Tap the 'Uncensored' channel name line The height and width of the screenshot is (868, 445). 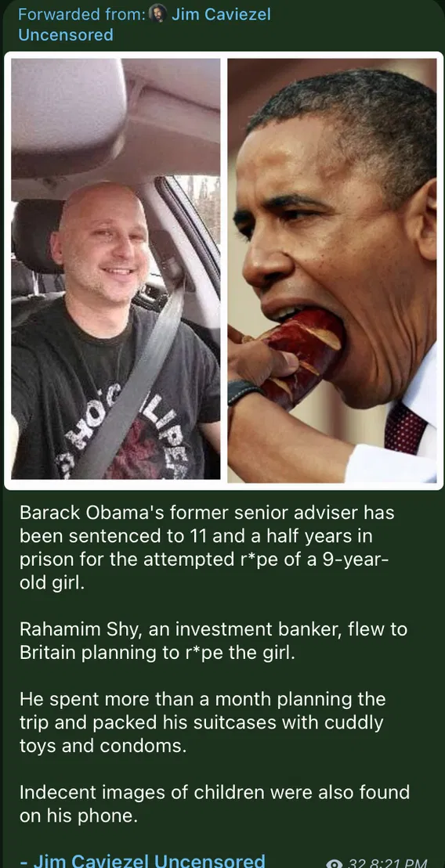(x=65, y=35)
